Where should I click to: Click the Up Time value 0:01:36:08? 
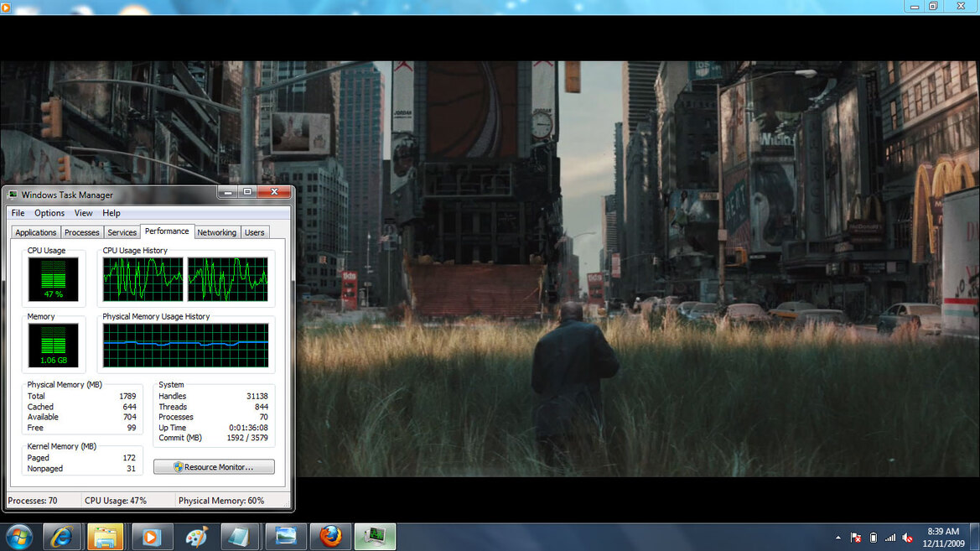248,428
